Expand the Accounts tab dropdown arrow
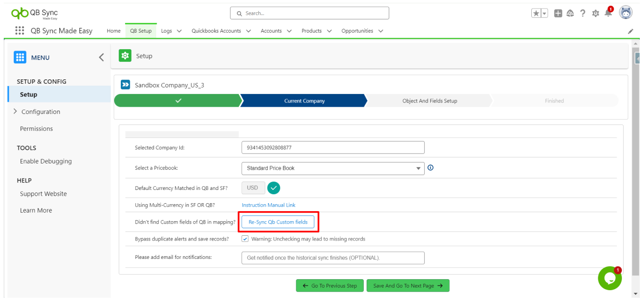Viewport: 644px width, 301px height. [x=289, y=31]
